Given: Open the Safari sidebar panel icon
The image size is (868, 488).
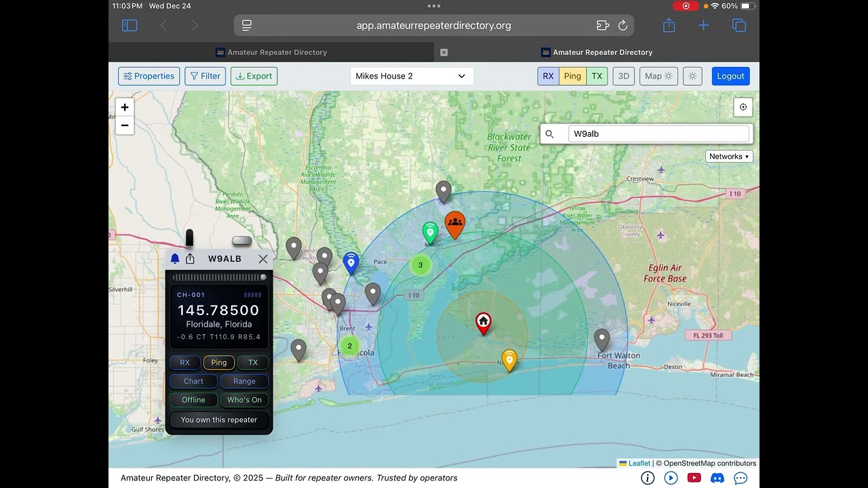Looking at the screenshot, I should click(x=130, y=25).
